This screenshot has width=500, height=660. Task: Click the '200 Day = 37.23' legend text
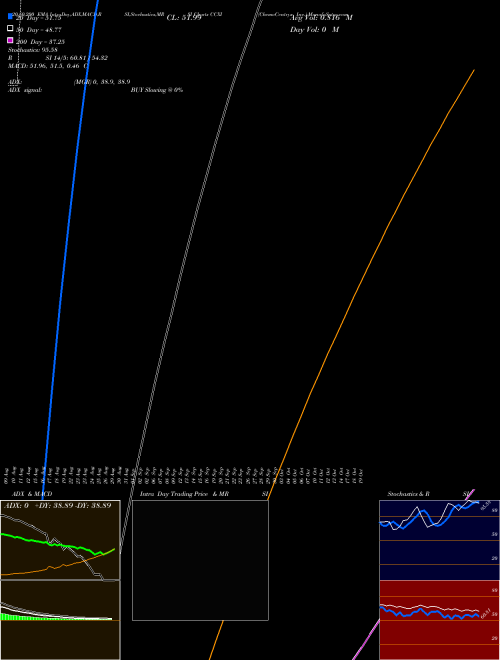coord(40,42)
